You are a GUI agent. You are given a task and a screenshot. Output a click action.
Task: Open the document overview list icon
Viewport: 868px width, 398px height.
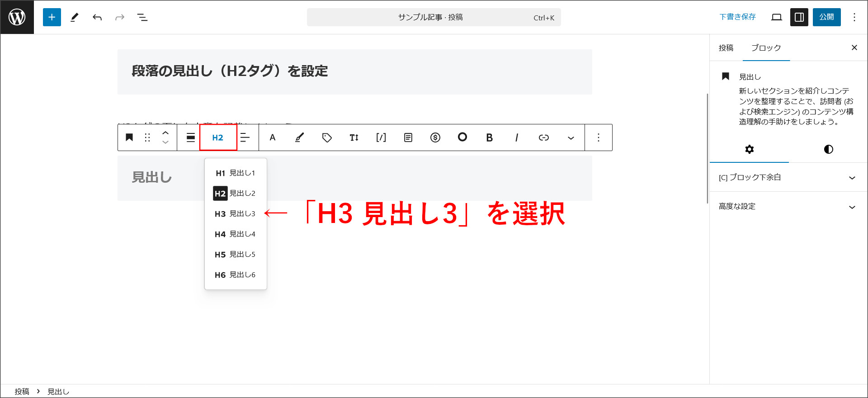[x=142, y=17]
